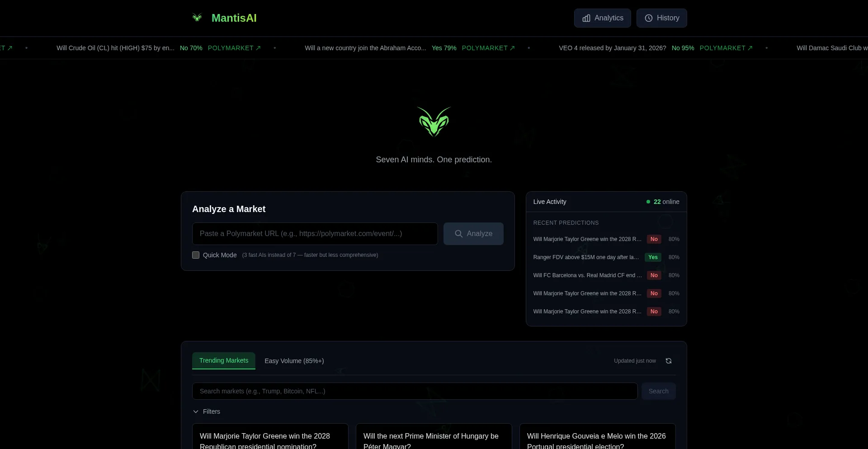Click the clock icon on the History button

click(648, 18)
